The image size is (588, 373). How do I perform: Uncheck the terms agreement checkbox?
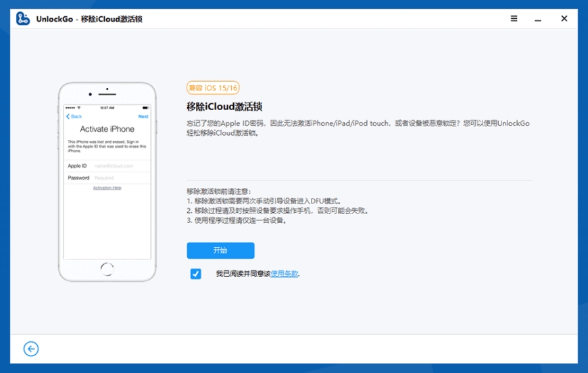(x=196, y=274)
